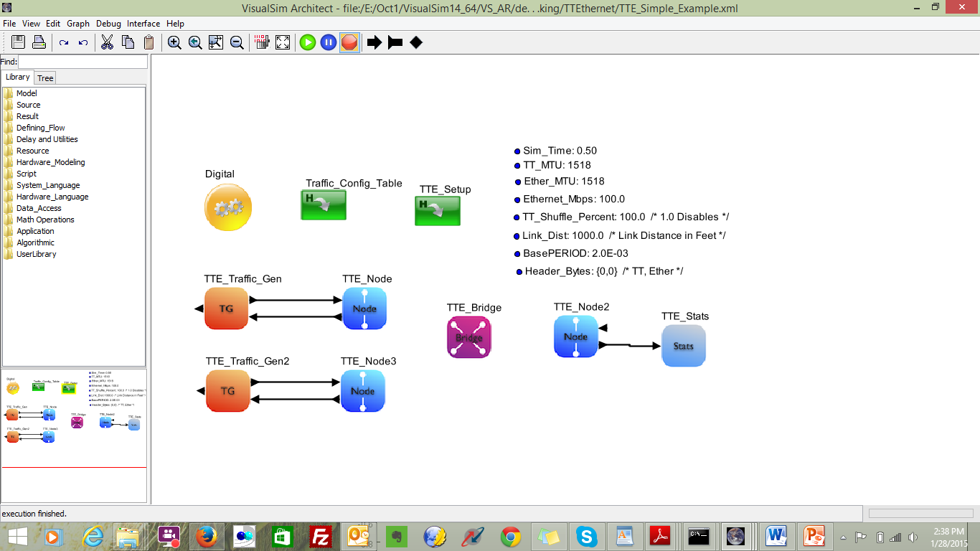980x551 pixels.
Task: Click the scissors Cut icon
Action: 107,42
